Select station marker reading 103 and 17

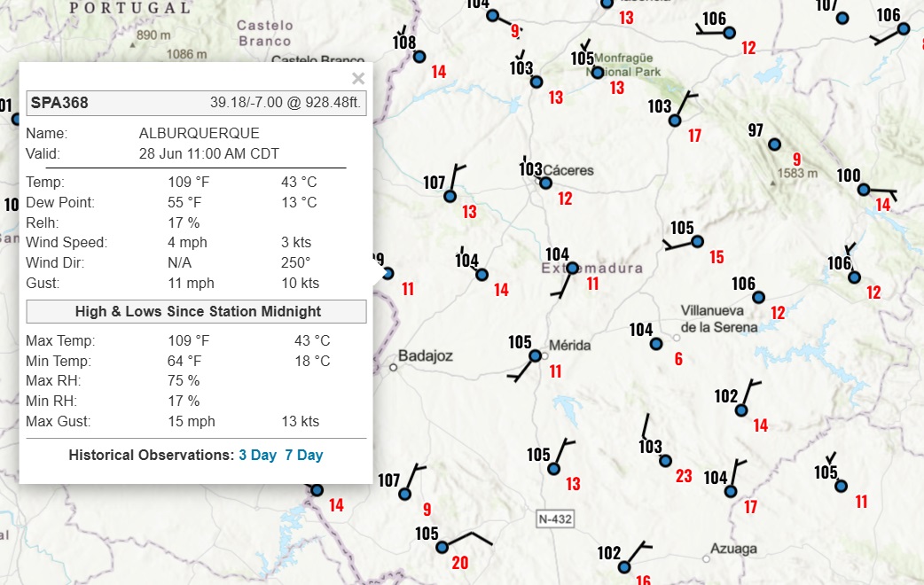click(675, 121)
